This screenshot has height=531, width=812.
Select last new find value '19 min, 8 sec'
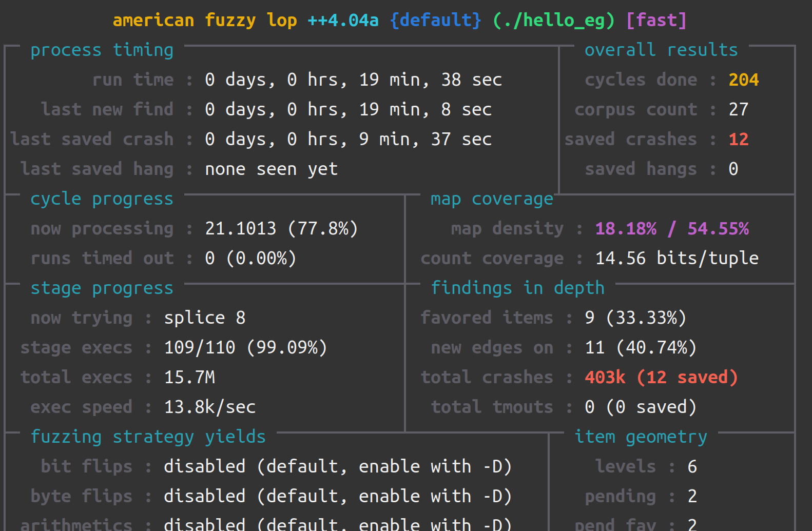pyautogui.click(x=426, y=110)
